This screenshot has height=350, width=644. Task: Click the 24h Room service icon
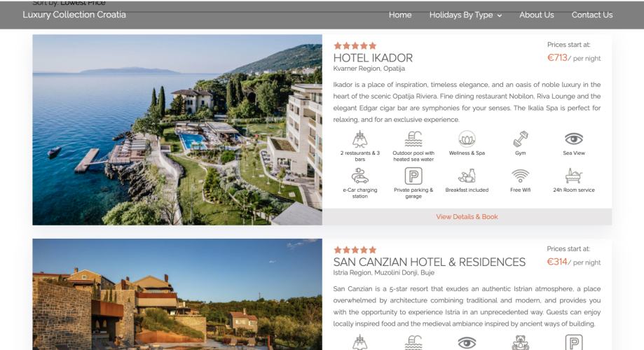tap(574, 176)
